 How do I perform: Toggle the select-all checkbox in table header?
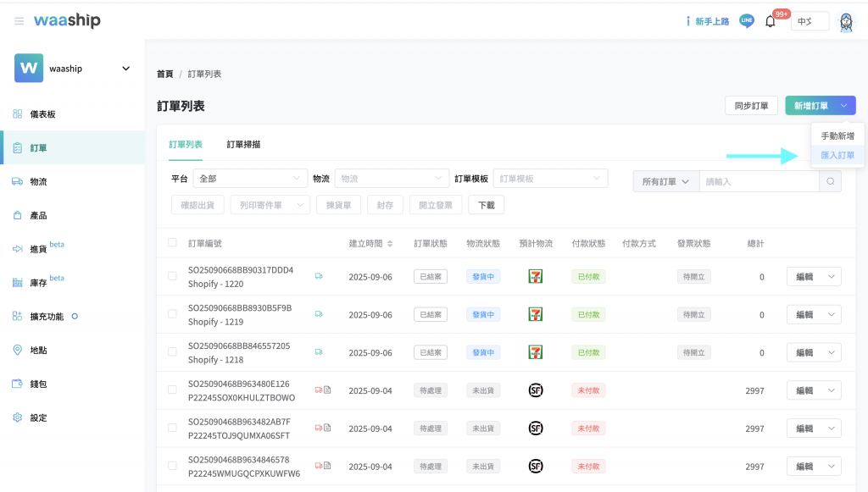click(x=173, y=243)
